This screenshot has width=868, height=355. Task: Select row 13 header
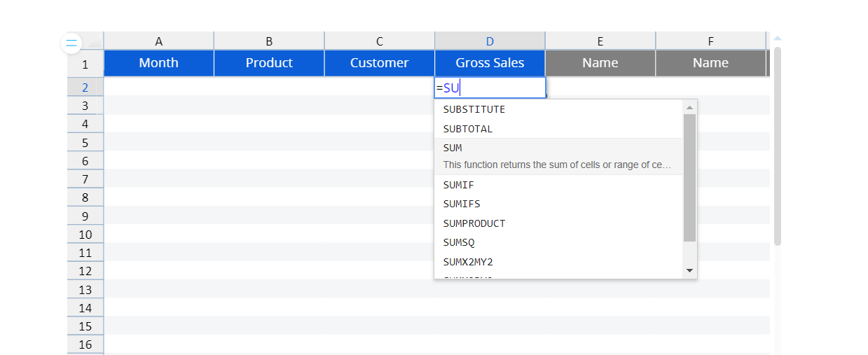[85, 289]
